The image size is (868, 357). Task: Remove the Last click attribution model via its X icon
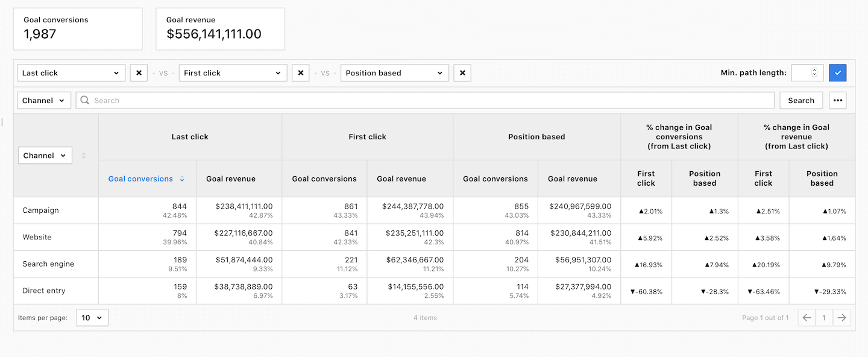click(x=139, y=72)
